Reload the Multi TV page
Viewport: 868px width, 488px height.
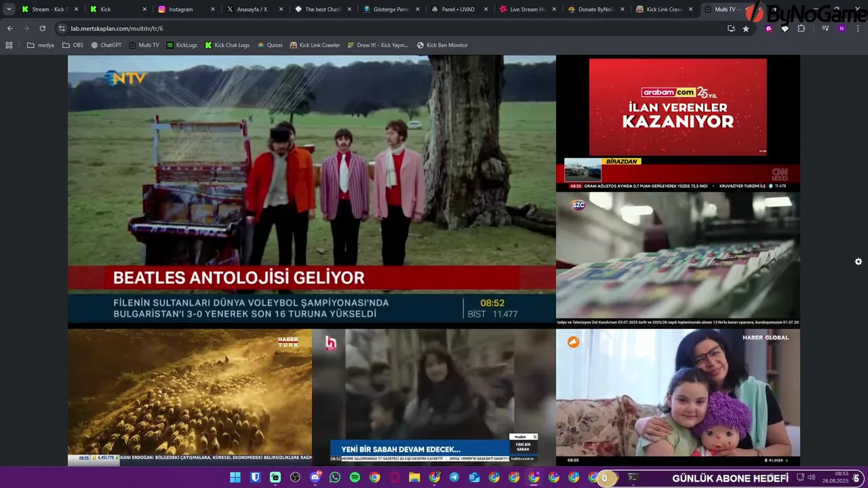coord(42,28)
